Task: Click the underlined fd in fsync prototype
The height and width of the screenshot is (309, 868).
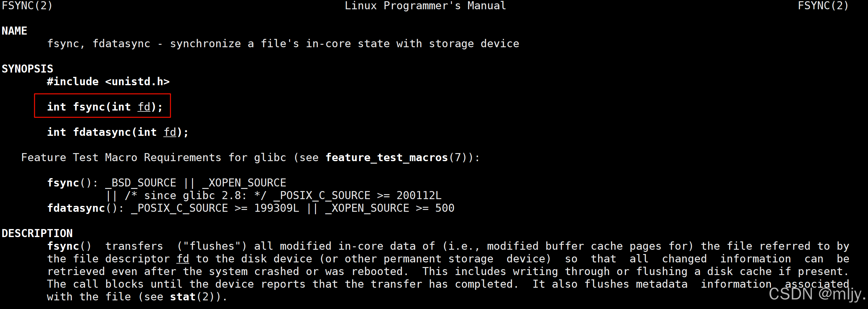Action: coord(144,107)
